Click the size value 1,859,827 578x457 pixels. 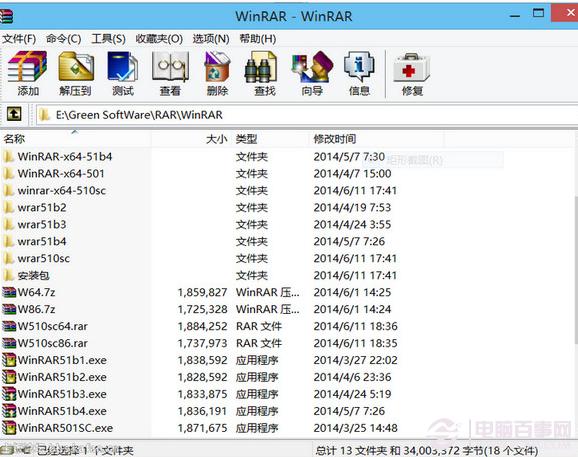202,292
